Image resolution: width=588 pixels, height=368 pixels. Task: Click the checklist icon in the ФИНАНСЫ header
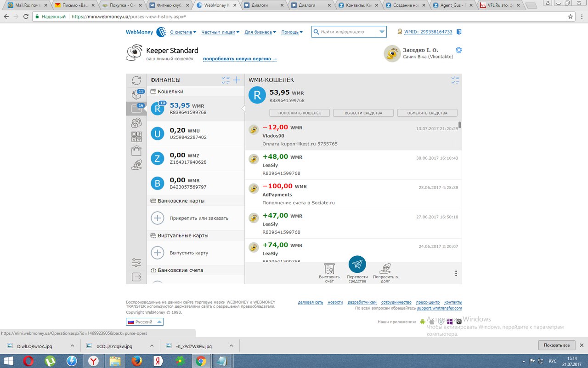point(226,80)
